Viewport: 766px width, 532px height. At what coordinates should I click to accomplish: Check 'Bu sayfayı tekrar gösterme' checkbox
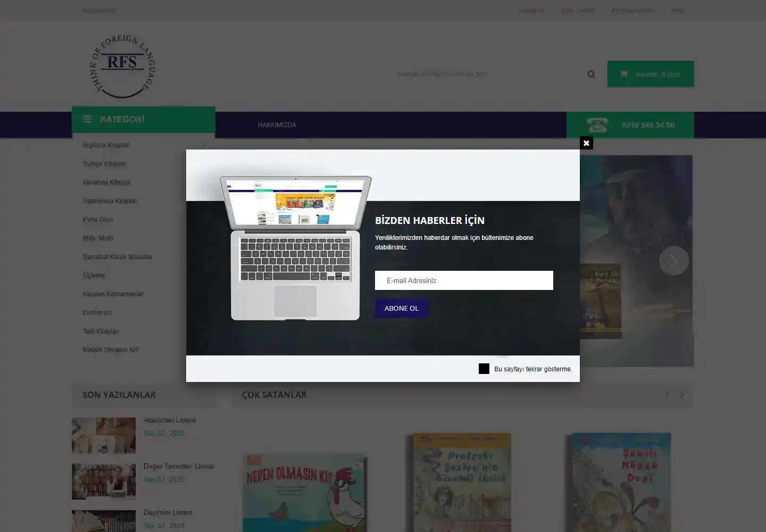point(484,369)
